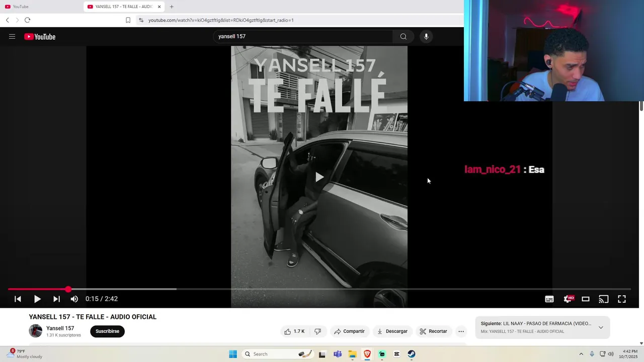Skip to the previous video

[x=18, y=299]
